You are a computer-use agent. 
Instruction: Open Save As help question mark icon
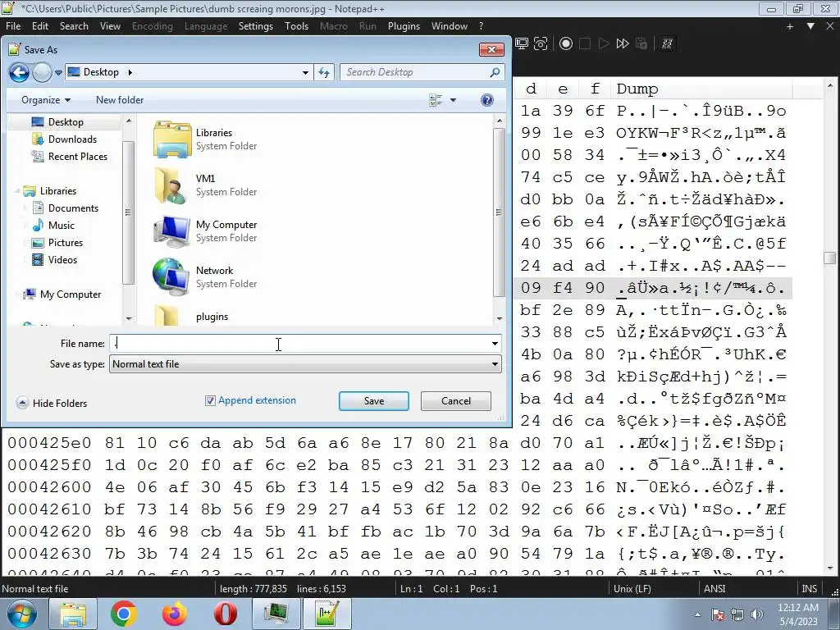[487, 100]
